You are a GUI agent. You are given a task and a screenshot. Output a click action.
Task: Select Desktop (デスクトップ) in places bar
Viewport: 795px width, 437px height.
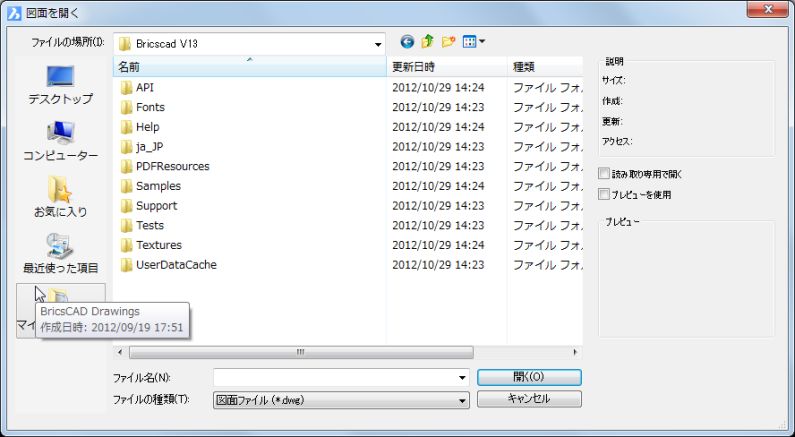pos(61,84)
